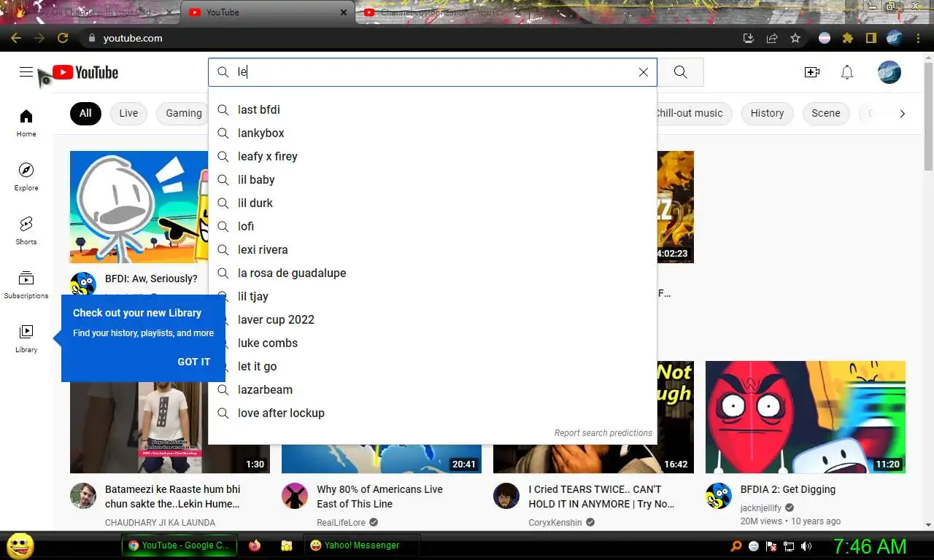Select the All filter chip
934x560 pixels.
click(x=85, y=113)
